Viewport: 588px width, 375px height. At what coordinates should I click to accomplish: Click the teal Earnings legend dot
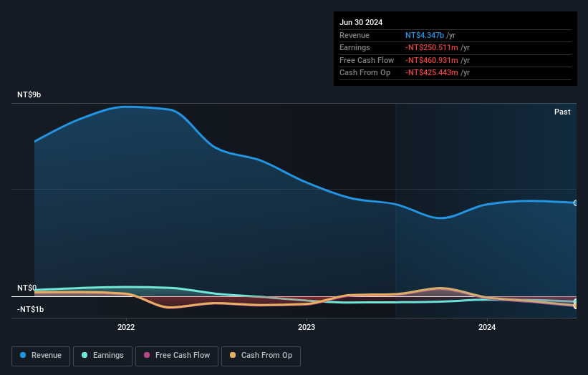tap(85, 355)
